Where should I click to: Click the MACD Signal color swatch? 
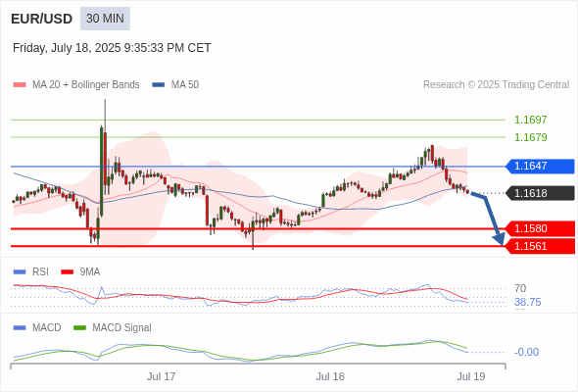click(79, 328)
